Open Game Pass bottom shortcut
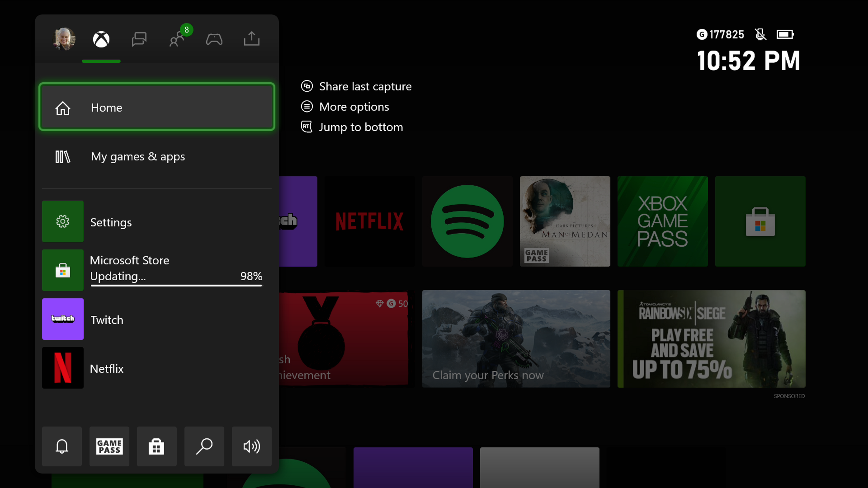Screen dimensions: 868x488 pos(109,446)
